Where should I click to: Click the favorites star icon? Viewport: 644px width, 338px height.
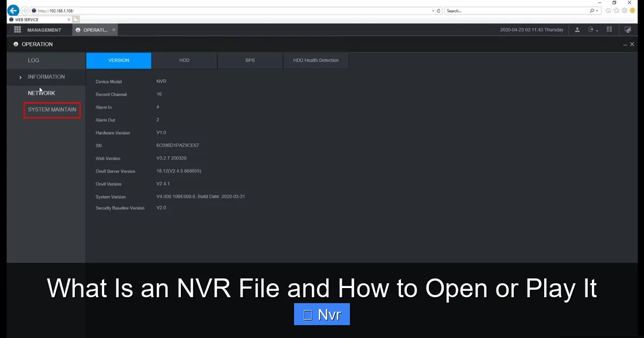[617, 10]
